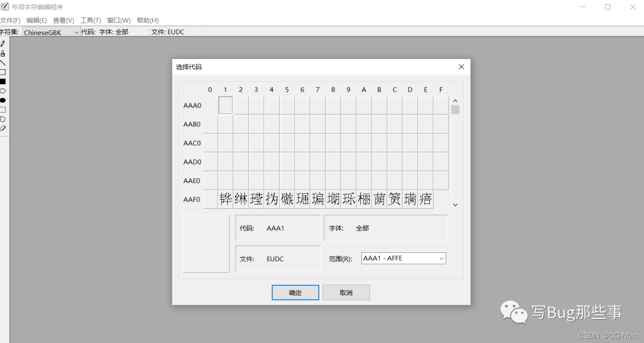
Task: Close the 选择代码 dialog with the X
Action: (461, 67)
